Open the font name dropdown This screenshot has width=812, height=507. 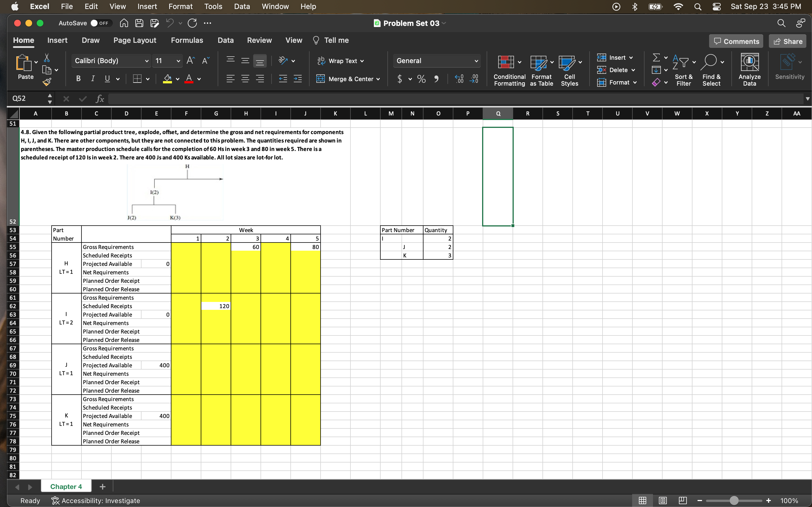pyautogui.click(x=147, y=61)
